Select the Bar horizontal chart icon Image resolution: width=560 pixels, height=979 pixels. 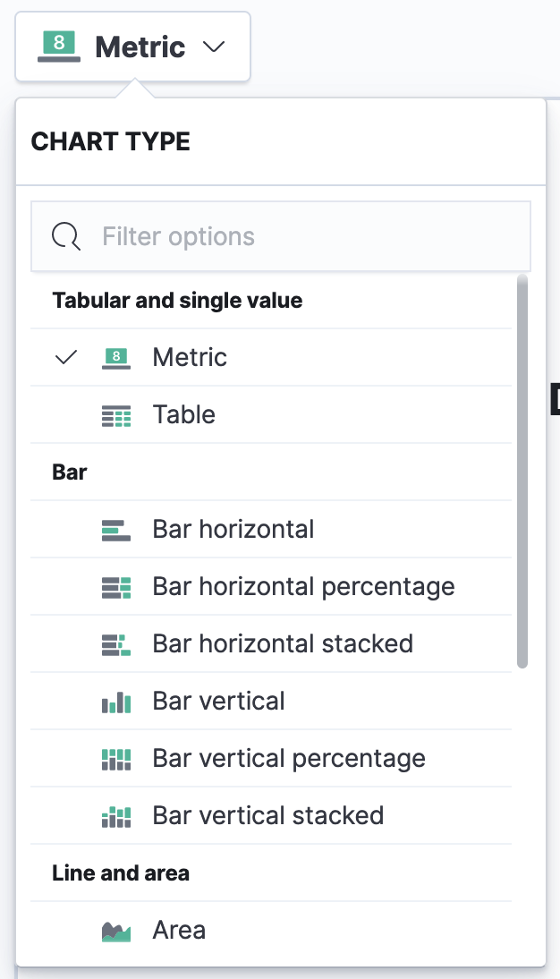pos(117,529)
